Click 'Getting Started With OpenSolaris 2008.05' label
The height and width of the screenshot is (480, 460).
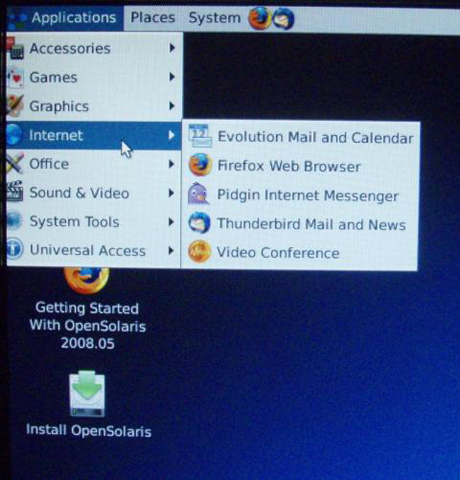tap(87, 325)
